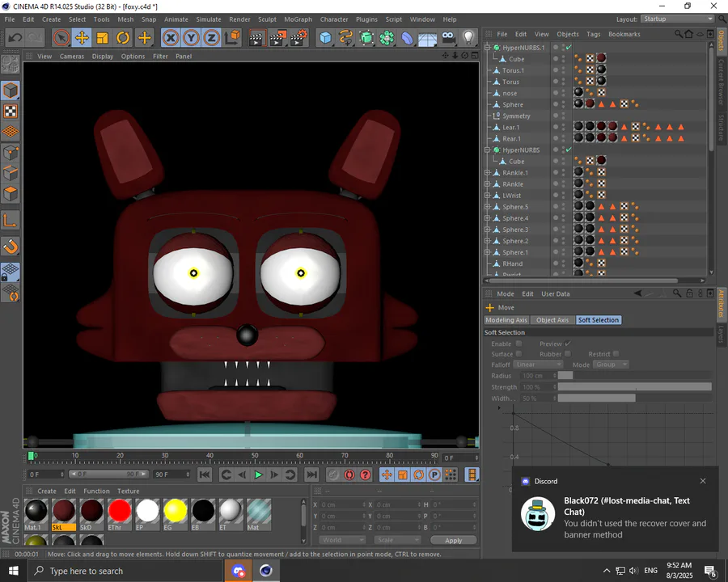This screenshot has height=582, width=728.
Task: Render the active view
Action: (256, 38)
